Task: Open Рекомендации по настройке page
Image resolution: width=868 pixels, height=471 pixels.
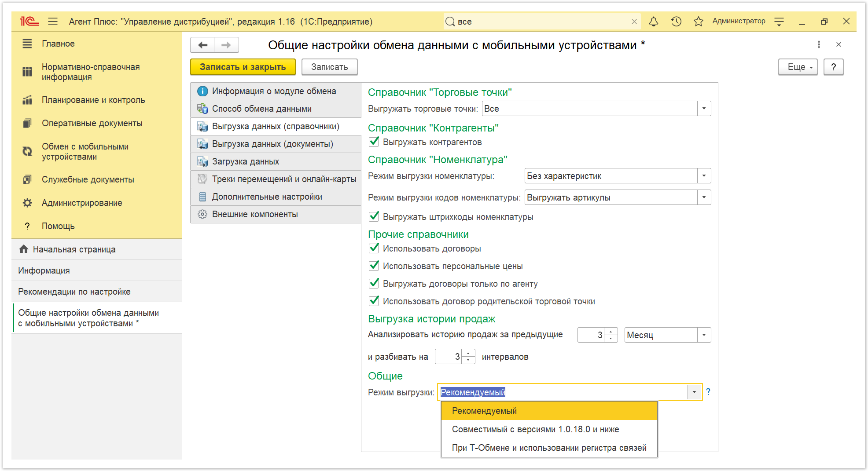Action: pyautogui.click(x=97, y=292)
